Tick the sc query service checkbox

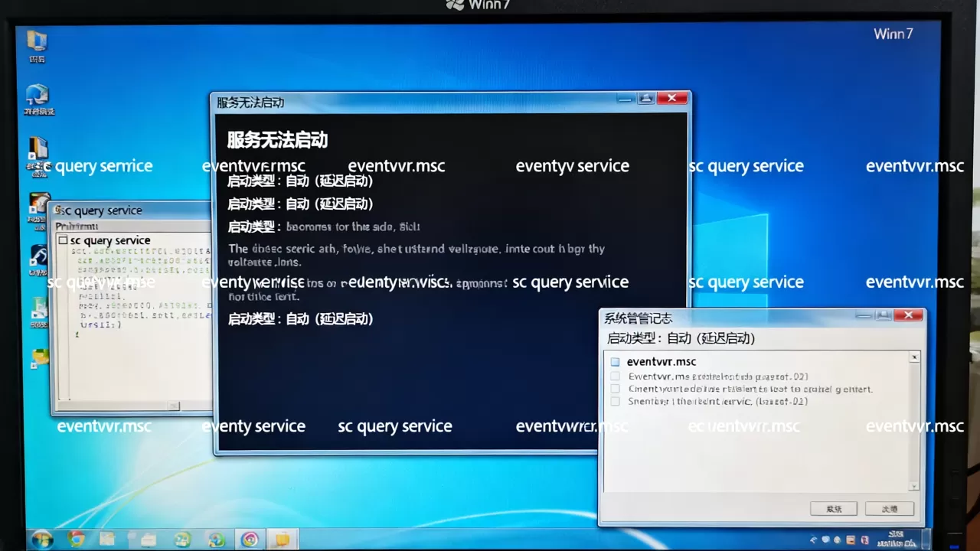point(64,240)
